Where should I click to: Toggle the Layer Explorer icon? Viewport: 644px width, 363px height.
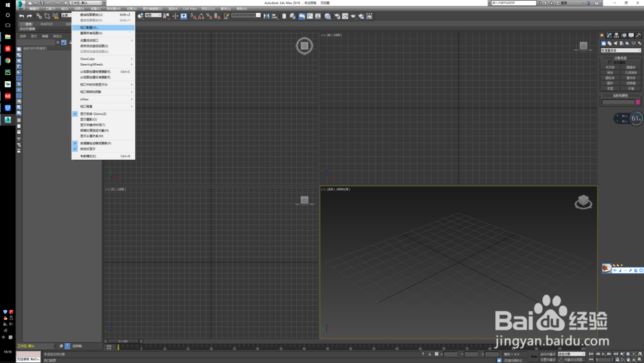pyautogui.click(x=292, y=16)
